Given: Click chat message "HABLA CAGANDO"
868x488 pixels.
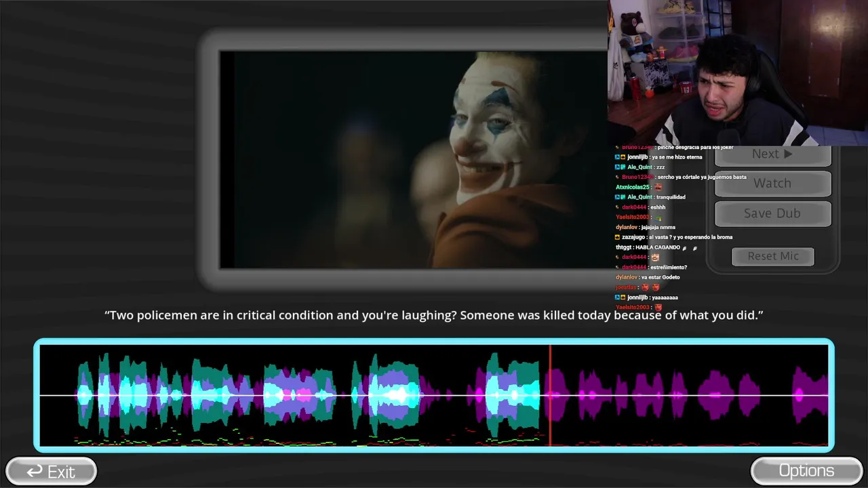Looking at the screenshot, I should [x=658, y=247].
